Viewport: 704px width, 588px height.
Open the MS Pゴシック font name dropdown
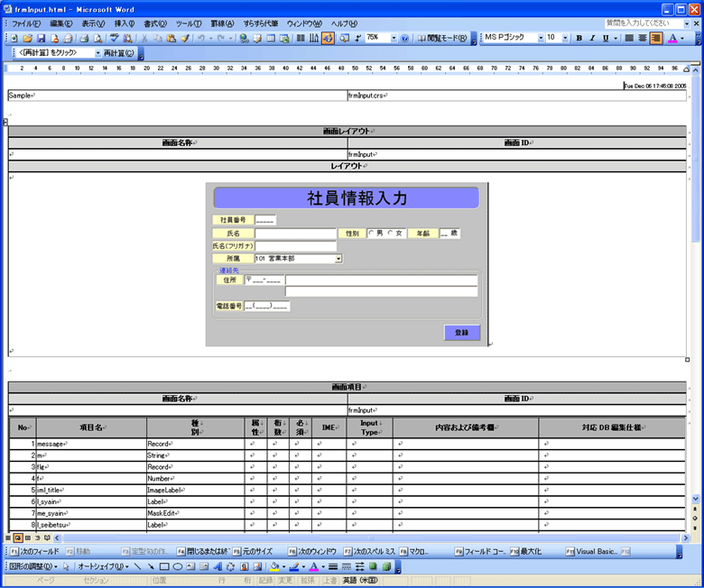tap(541, 38)
